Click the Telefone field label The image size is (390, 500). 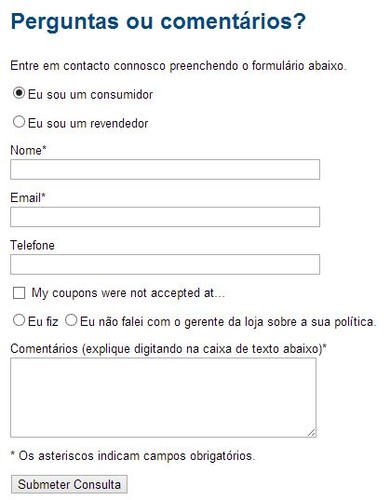coord(32,245)
